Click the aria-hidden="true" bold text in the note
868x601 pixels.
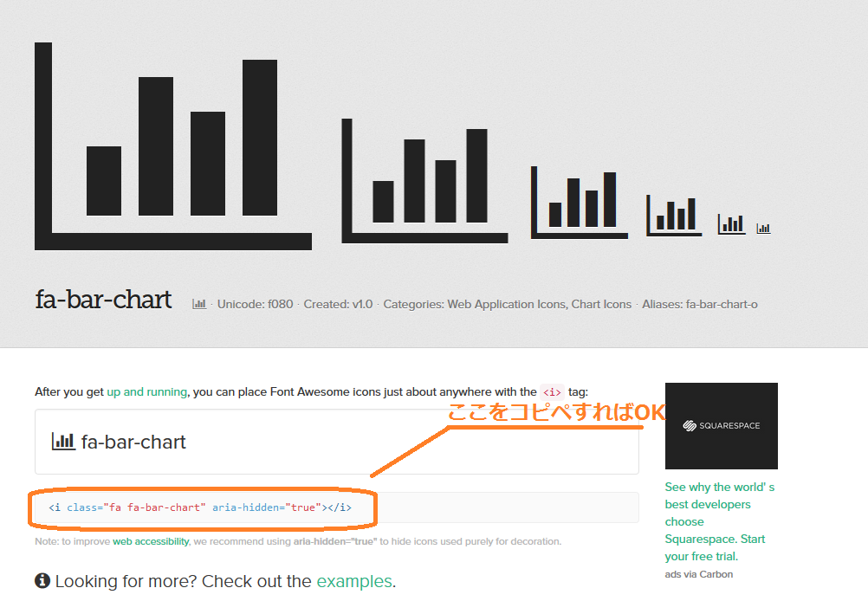[x=335, y=541]
